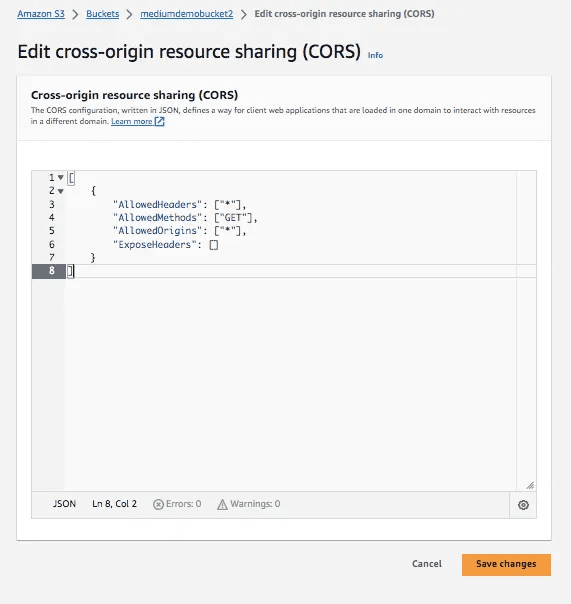Image resolution: width=571 pixels, height=604 pixels.
Task: Open mediumdemobucket2 breadcrumb link
Action: point(186,14)
